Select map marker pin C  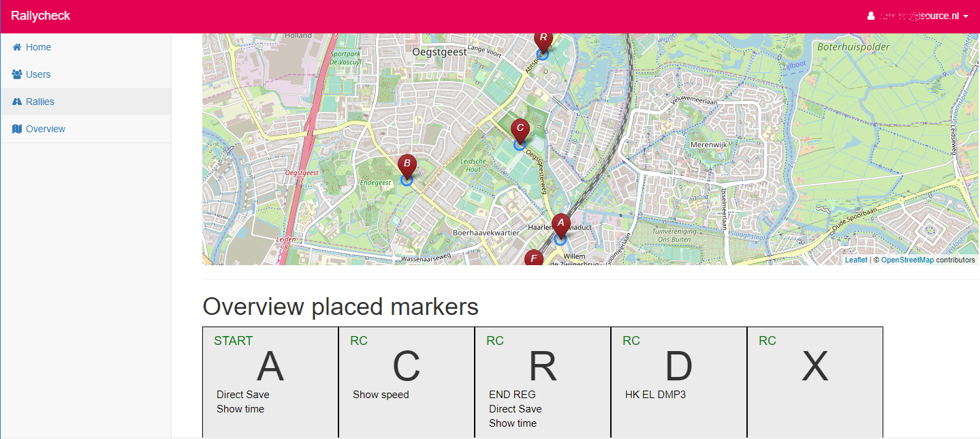point(520,130)
